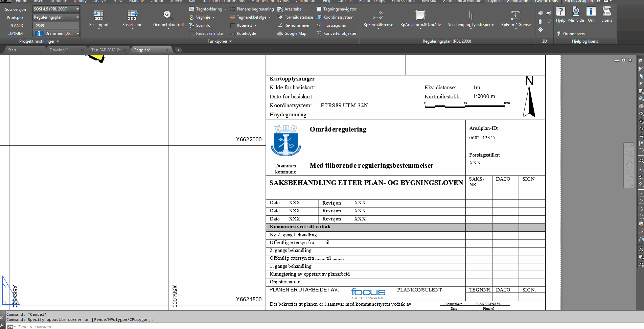Click the Min Side icon
The width and height of the screenshot is (644, 329).
[x=576, y=12]
